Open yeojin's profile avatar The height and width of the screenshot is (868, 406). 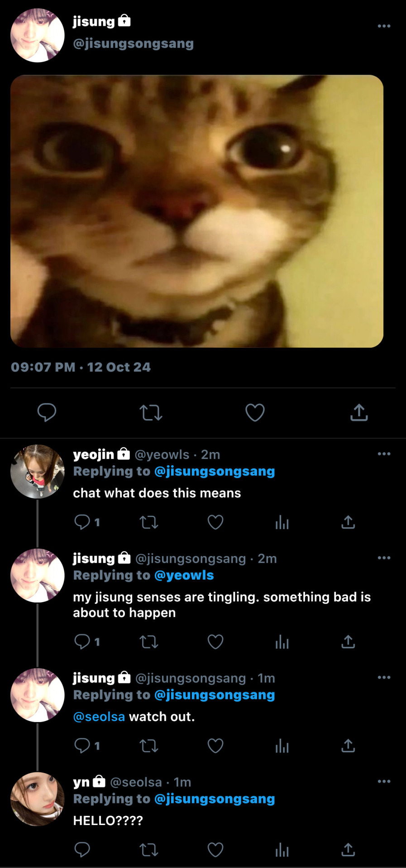[38, 472]
